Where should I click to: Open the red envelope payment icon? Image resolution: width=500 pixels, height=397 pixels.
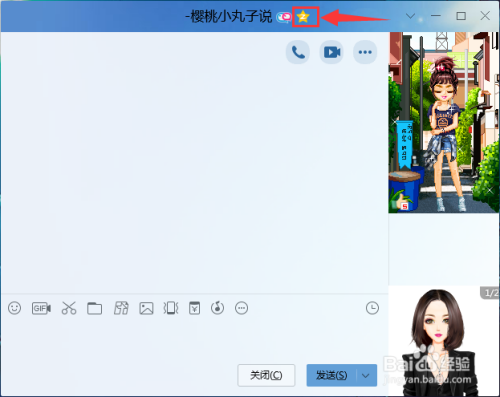[x=194, y=308]
